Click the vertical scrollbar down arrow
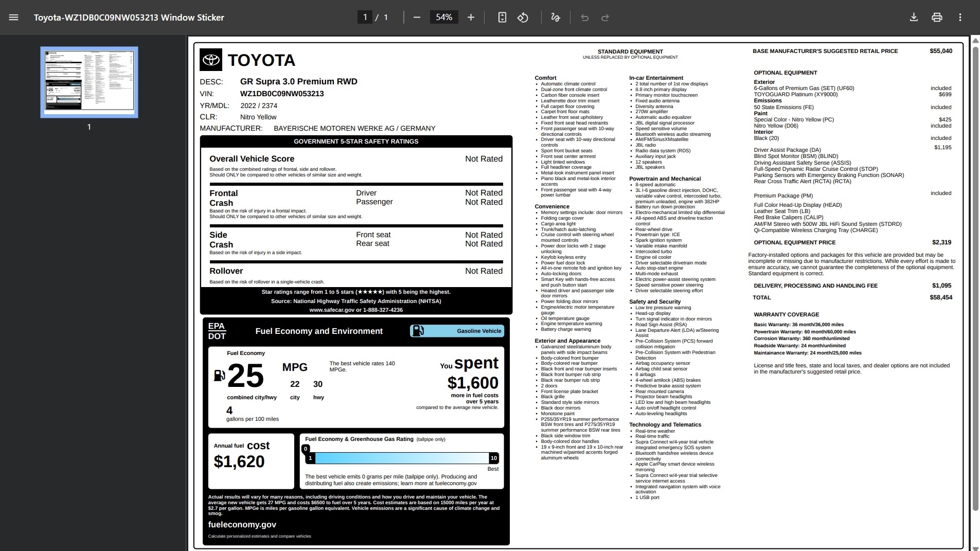 [x=975, y=547]
